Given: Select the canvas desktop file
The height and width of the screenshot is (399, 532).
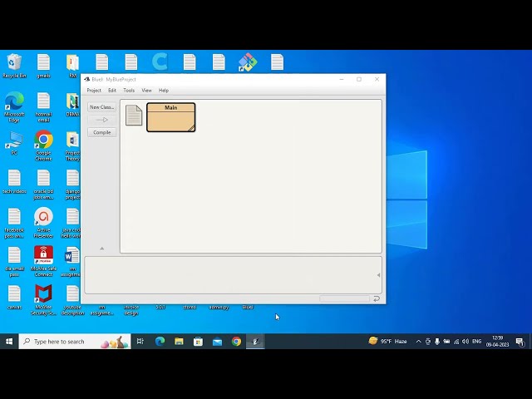Looking at the screenshot, I should click(14, 298).
